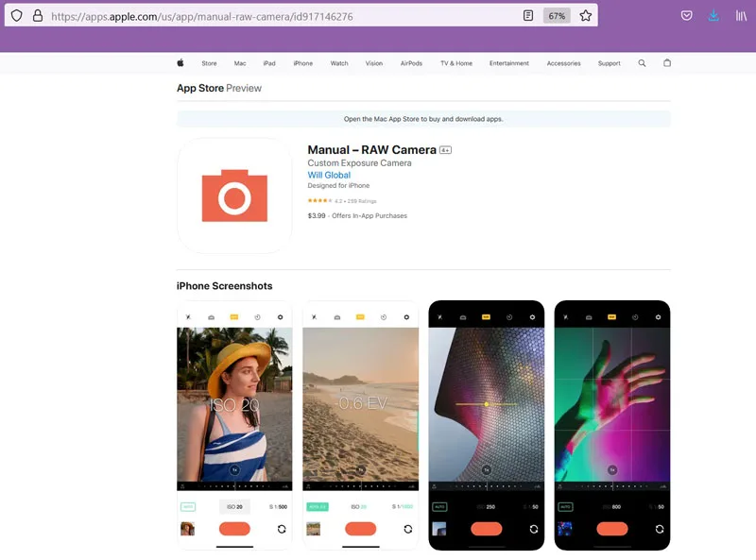Open the Store menu item

pyautogui.click(x=209, y=63)
